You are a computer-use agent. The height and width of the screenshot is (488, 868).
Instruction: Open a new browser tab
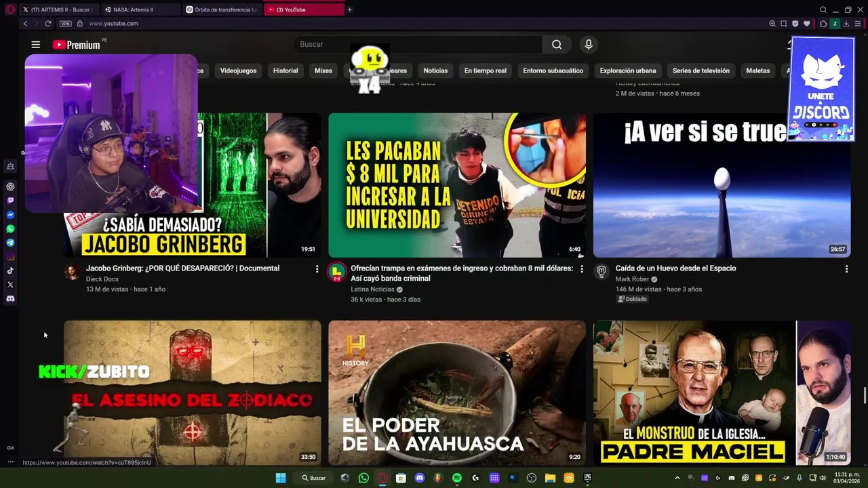(x=350, y=9)
